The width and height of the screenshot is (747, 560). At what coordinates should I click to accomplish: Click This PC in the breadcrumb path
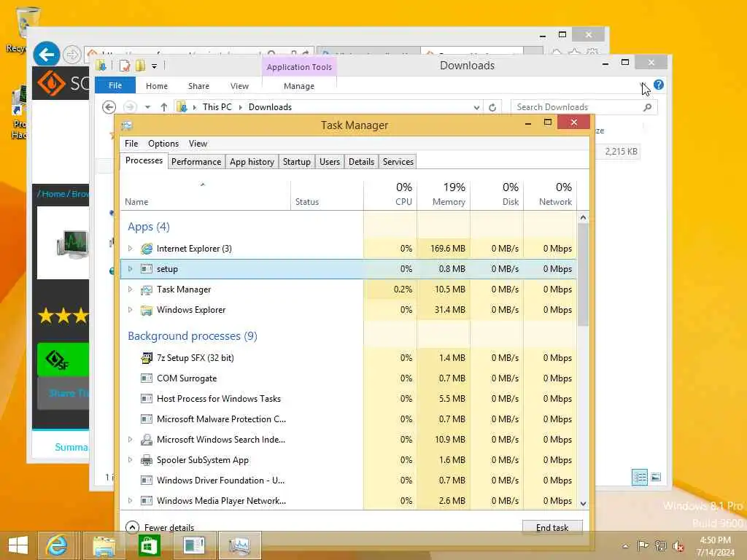[x=217, y=107]
